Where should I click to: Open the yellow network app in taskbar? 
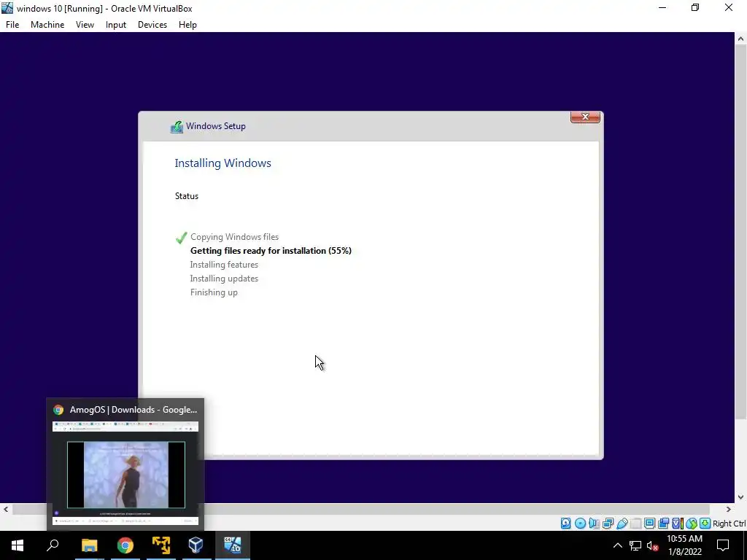[x=161, y=545]
